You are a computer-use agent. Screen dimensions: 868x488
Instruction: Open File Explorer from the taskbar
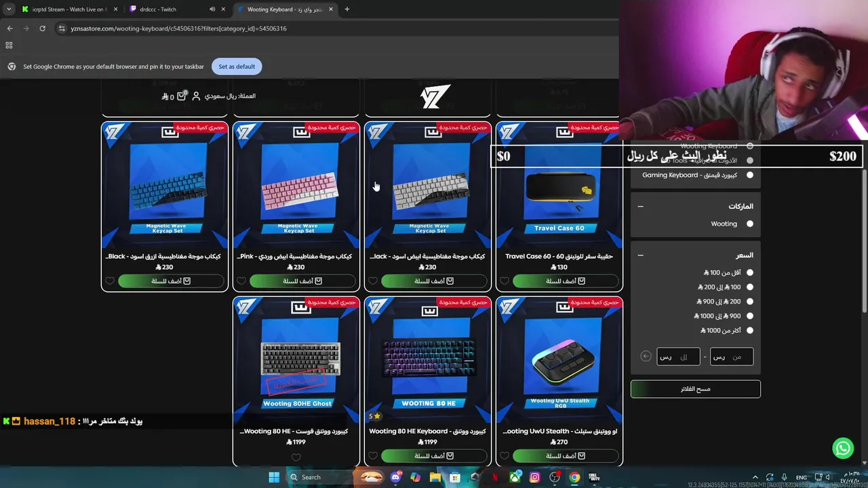click(x=435, y=477)
